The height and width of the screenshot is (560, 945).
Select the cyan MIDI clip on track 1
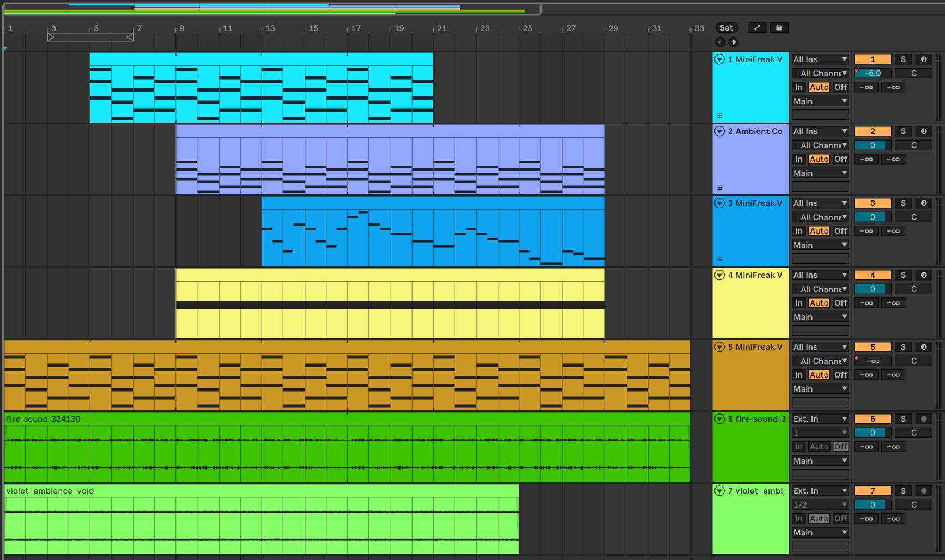tap(262, 88)
